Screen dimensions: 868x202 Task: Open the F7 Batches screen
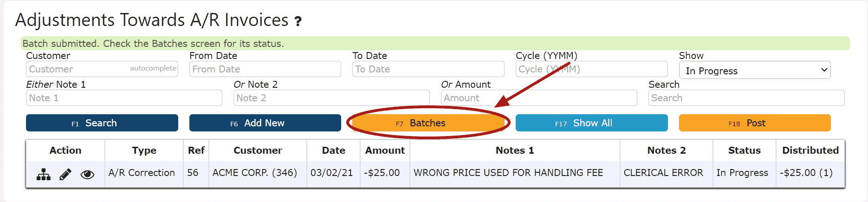(x=428, y=123)
